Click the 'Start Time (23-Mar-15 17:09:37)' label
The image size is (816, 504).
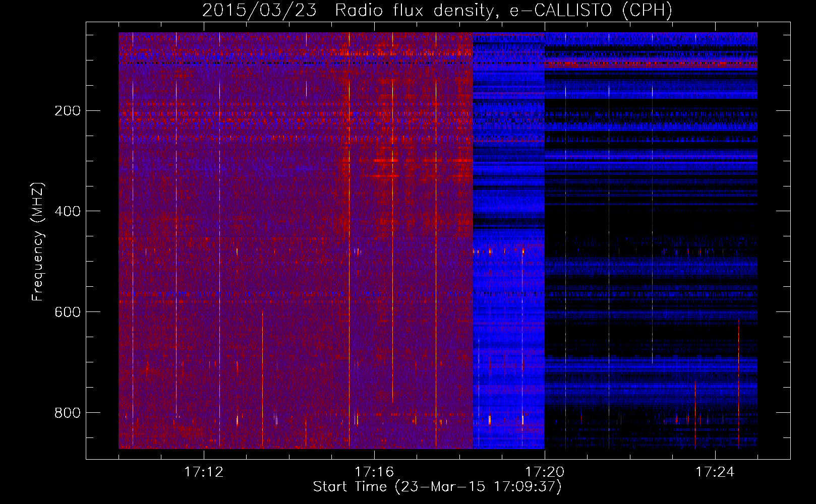pos(437,487)
